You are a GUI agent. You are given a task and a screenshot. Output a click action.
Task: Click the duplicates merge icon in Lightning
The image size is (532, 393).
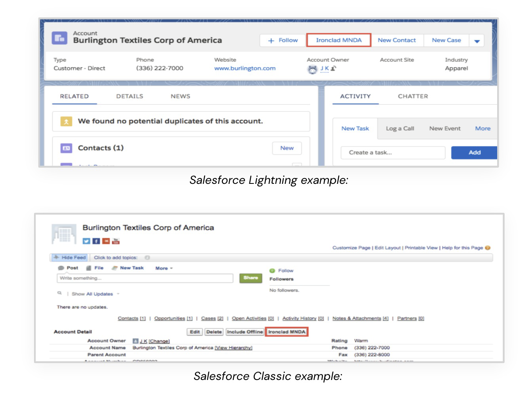coord(66,121)
